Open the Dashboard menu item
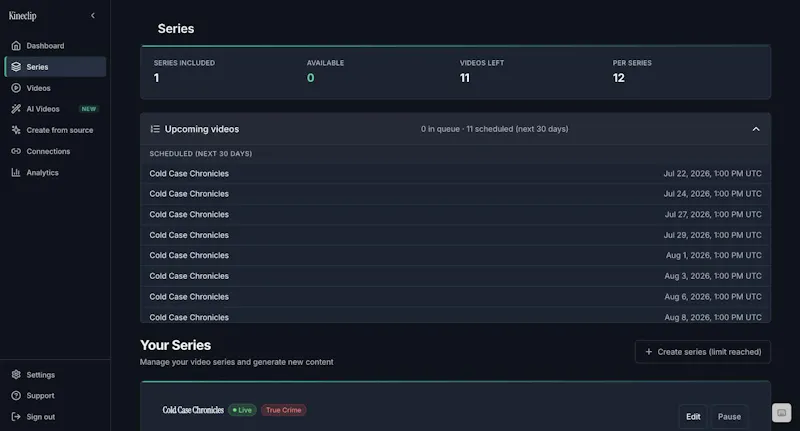This screenshot has height=431, width=800. 56,45
